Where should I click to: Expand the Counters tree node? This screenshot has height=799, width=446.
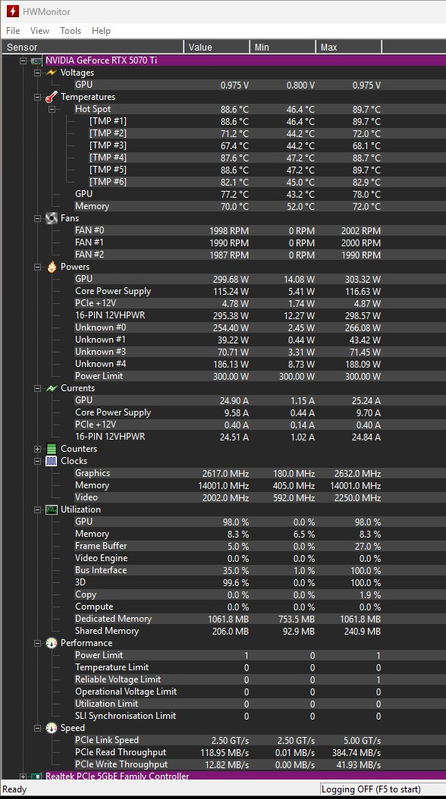coord(37,449)
